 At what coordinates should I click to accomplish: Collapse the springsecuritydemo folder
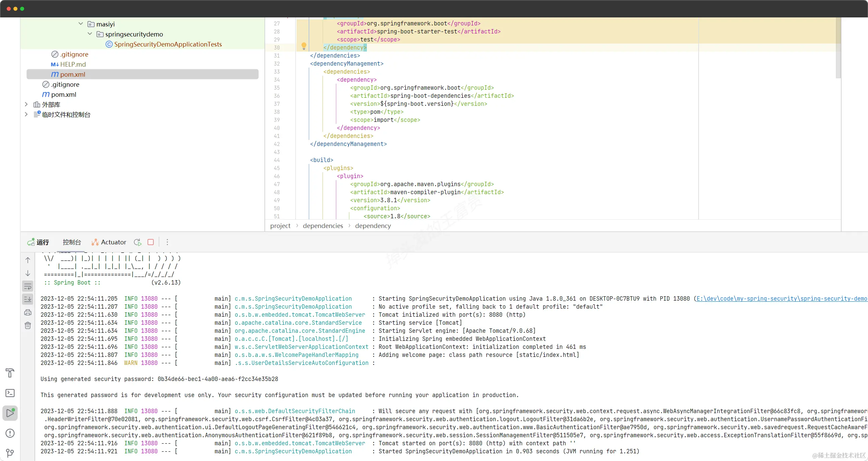coord(90,34)
